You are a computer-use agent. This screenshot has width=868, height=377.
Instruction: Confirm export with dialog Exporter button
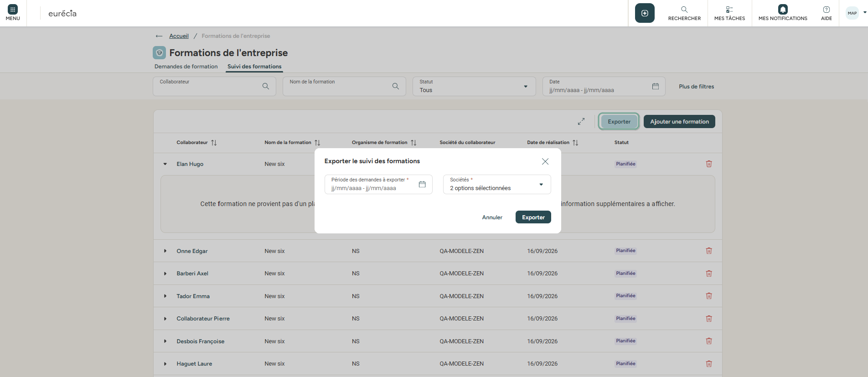(x=533, y=217)
